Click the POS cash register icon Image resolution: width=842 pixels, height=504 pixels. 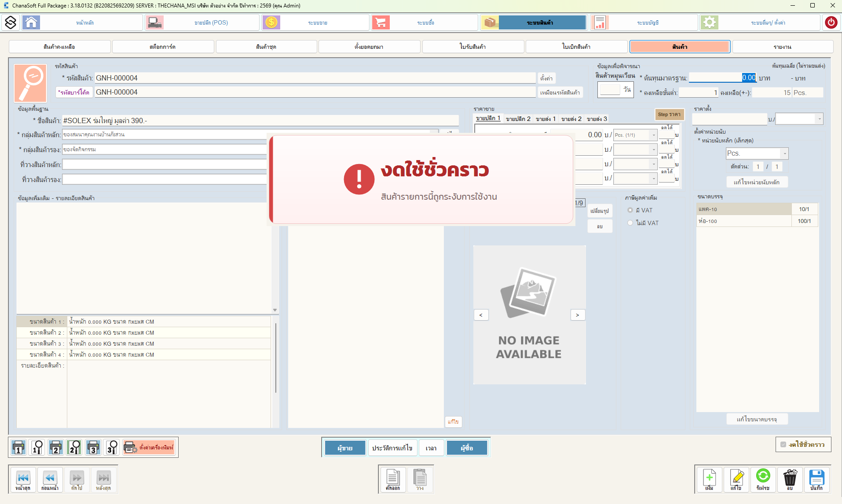[155, 22]
